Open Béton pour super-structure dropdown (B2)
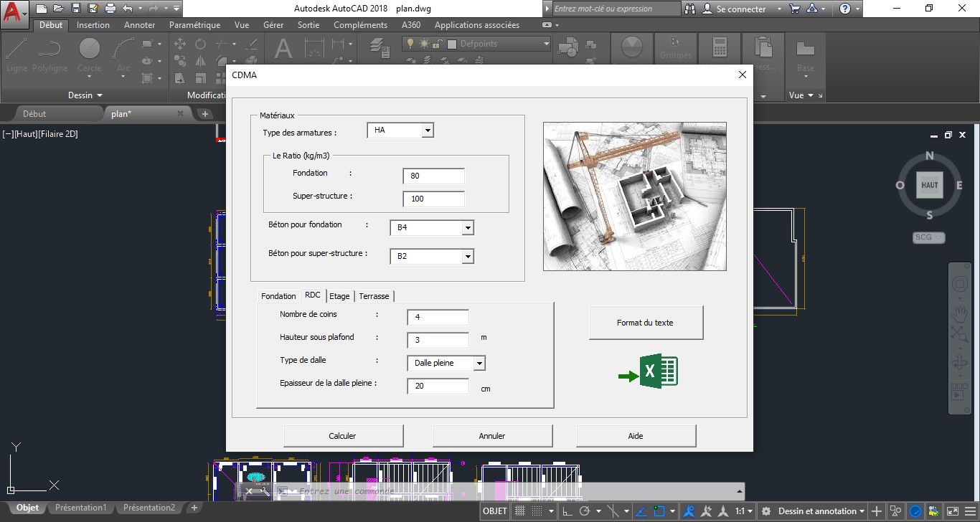Viewport: 980px width, 522px height. (x=468, y=256)
